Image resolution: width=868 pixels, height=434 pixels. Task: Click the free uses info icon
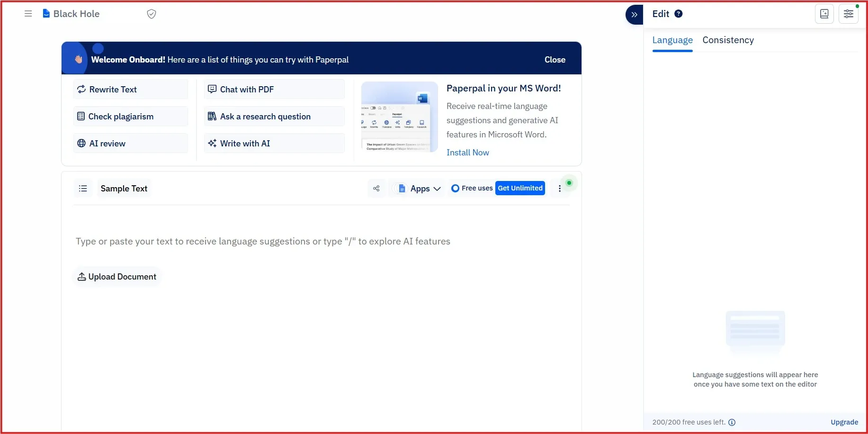pos(732,423)
